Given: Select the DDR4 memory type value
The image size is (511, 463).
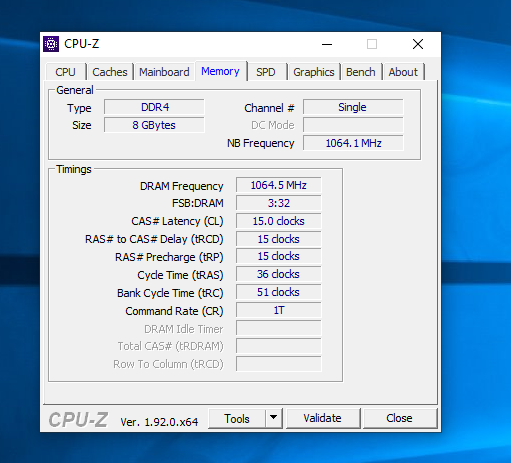Looking at the screenshot, I should 155,107.
